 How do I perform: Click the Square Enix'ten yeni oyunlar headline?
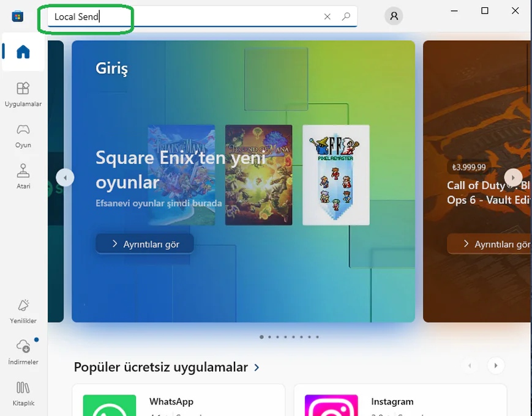181,170
